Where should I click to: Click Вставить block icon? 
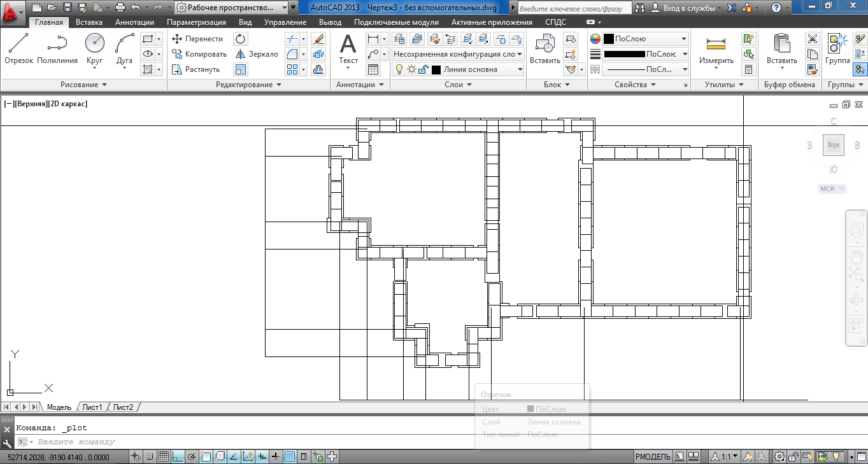click(x=545, y=49)
